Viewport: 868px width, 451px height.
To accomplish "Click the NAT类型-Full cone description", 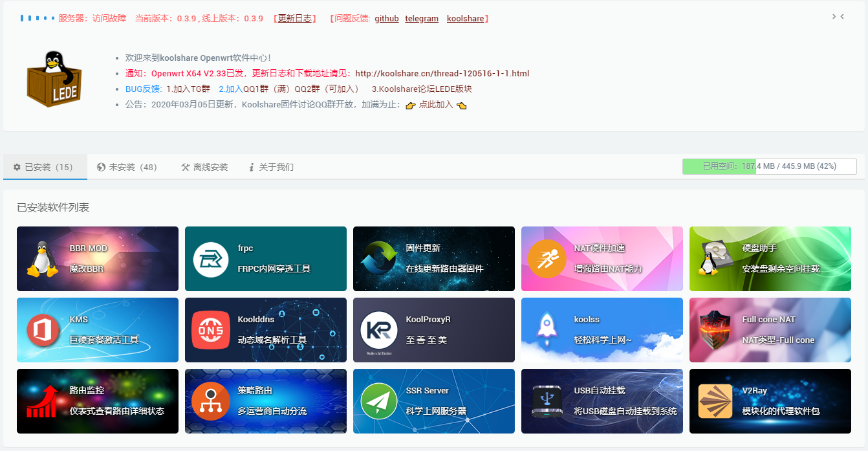I will click(778, 340).
